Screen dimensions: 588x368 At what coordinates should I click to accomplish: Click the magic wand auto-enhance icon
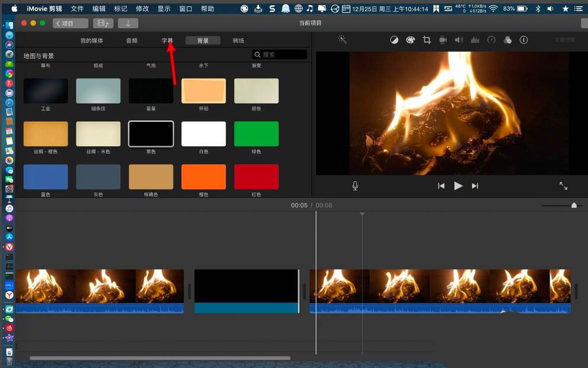coord(342,40)
